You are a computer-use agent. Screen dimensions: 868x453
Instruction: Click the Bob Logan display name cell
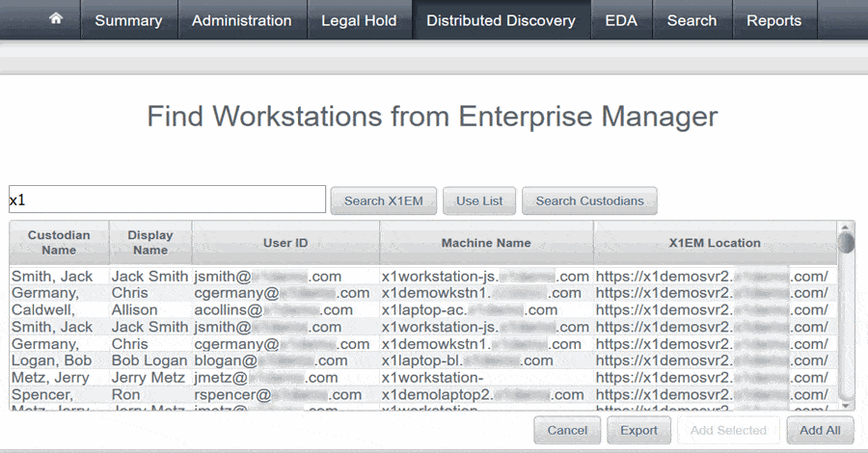click(150, 360)
